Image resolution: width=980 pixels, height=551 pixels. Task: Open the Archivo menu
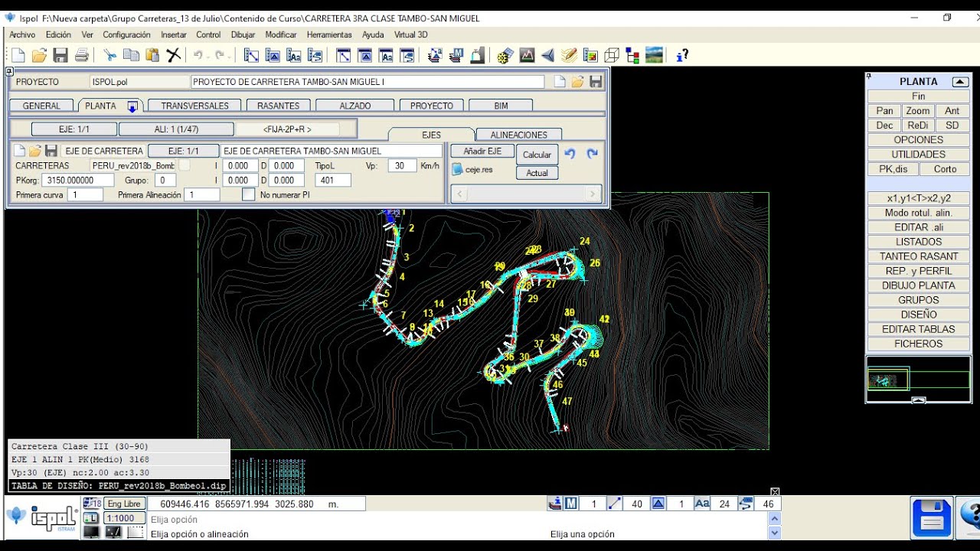coord(22,34)
